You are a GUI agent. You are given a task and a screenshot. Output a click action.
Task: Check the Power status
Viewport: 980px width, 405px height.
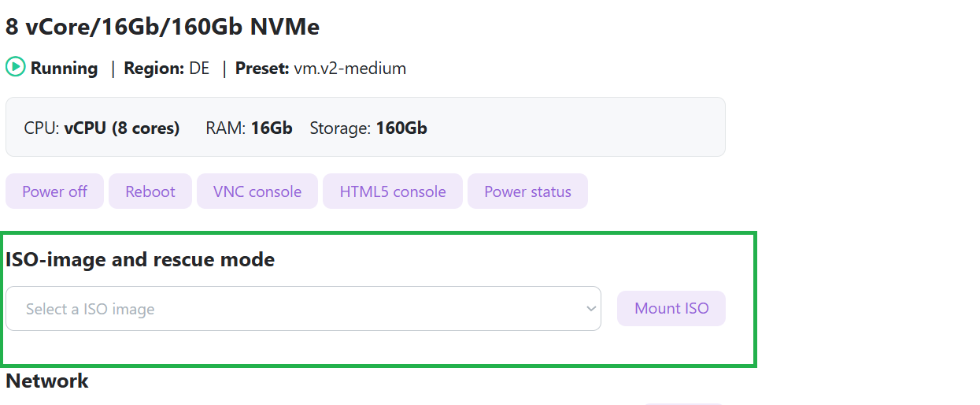pyautogui.click(x=527, y=191)
